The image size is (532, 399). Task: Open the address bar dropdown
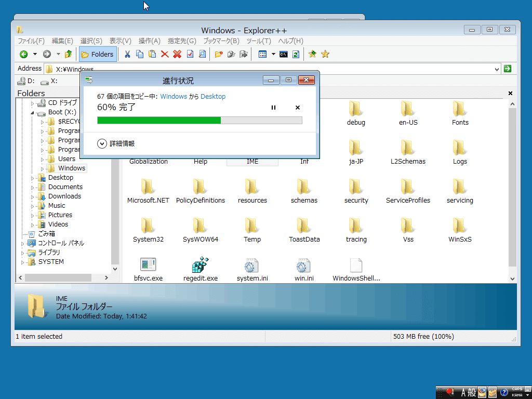[497, 69]
